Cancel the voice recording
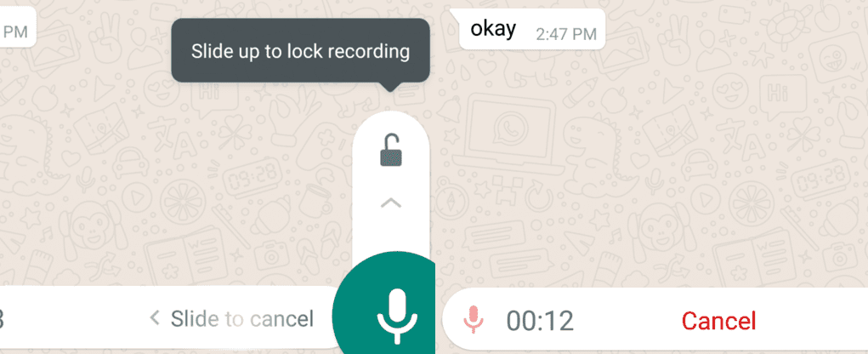Screen dimensions: 868x354 718,320
